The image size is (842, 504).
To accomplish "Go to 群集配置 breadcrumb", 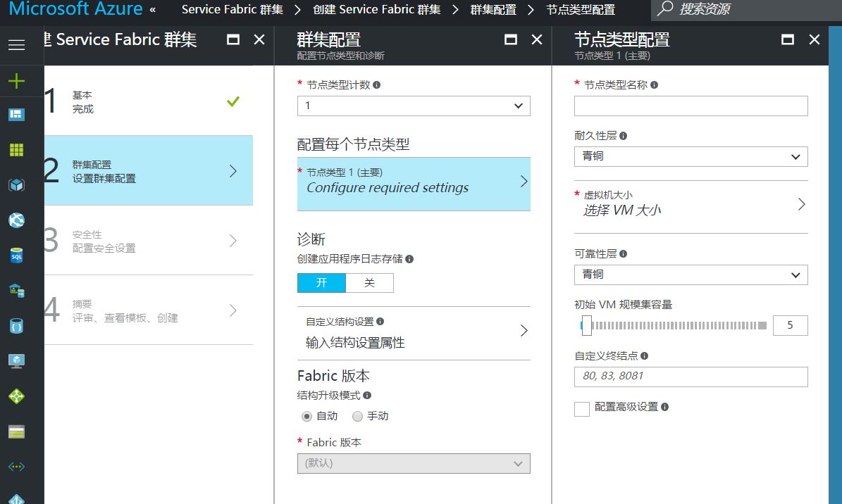I will (x=493, y=10).
